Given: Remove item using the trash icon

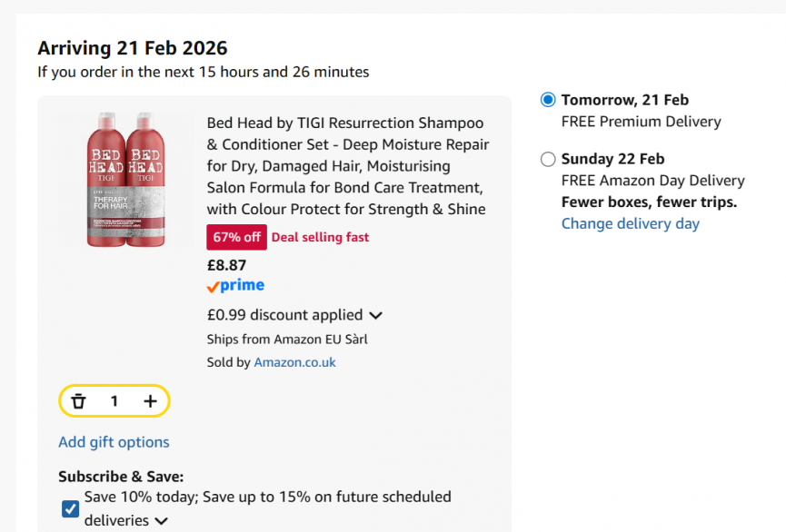Looking at the screenshot, I should coord(78,400).
